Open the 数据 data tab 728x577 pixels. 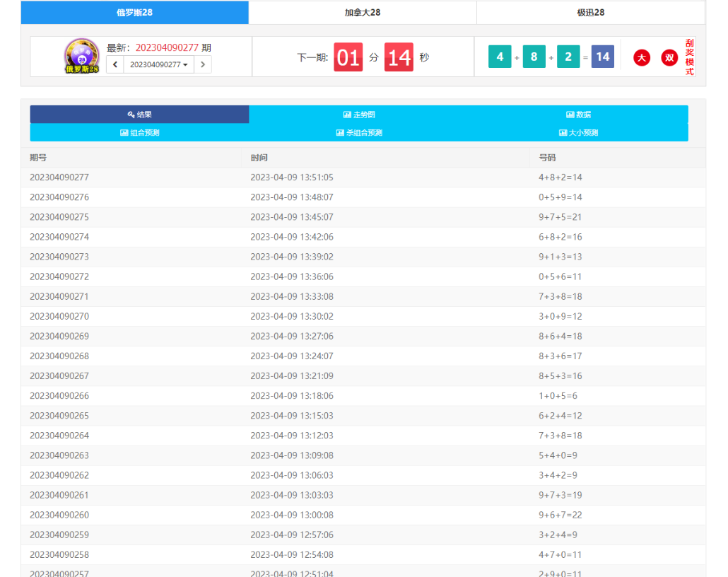(578, 115)
